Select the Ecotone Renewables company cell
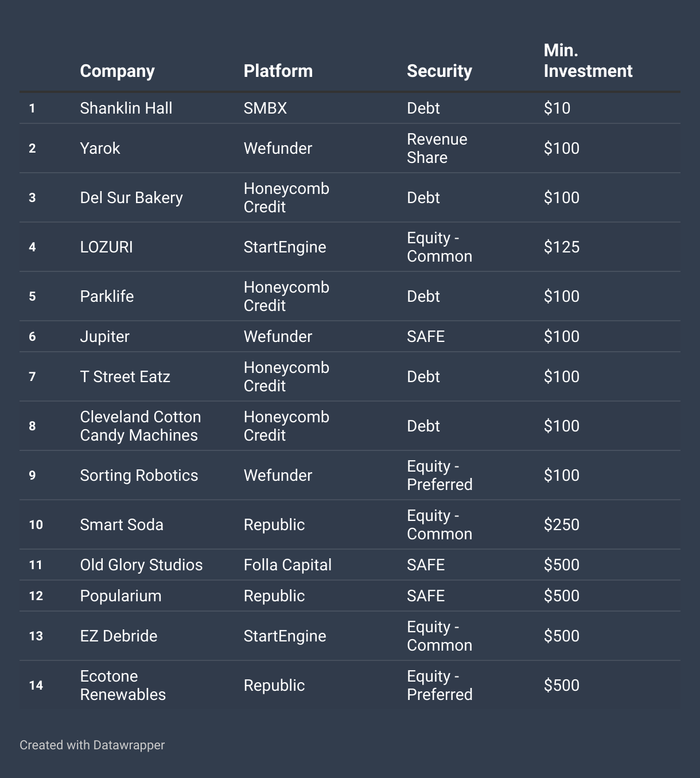Image resolution: width=700 pixels, height=778 pixels. tap(123, 685)
